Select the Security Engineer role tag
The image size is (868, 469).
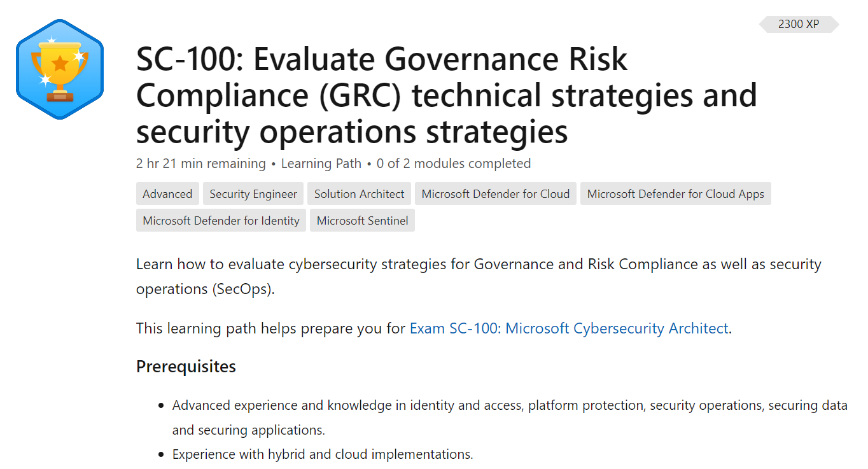[253, 194]
